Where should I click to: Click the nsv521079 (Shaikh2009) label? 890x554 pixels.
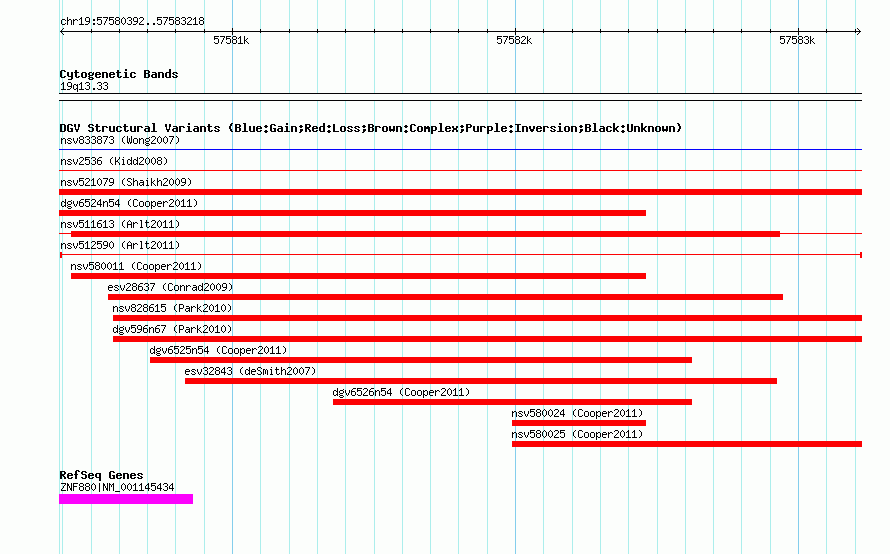(x=126, y=182)
